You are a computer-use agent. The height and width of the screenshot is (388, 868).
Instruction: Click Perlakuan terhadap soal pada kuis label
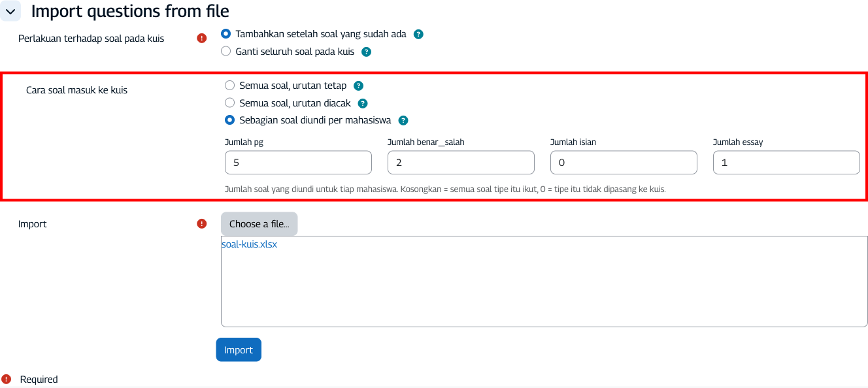(x=92, y=39)
